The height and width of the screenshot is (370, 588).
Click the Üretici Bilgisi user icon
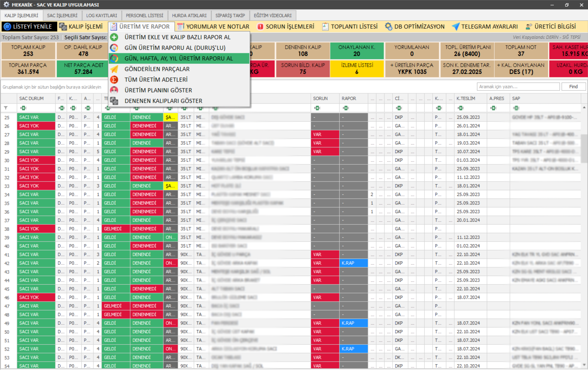pyautogui.click(x=529, y=26)
